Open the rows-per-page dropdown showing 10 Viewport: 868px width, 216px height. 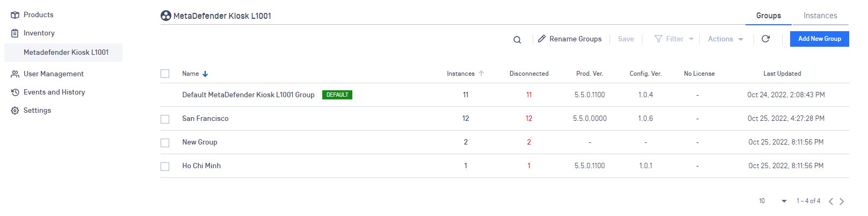click(773, 201)
